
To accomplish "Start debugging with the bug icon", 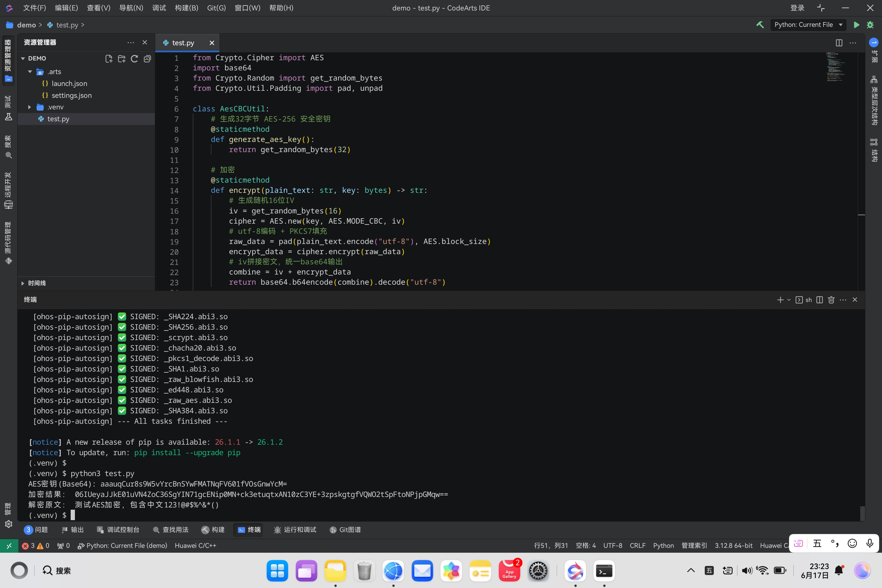I will pos(870,25).
